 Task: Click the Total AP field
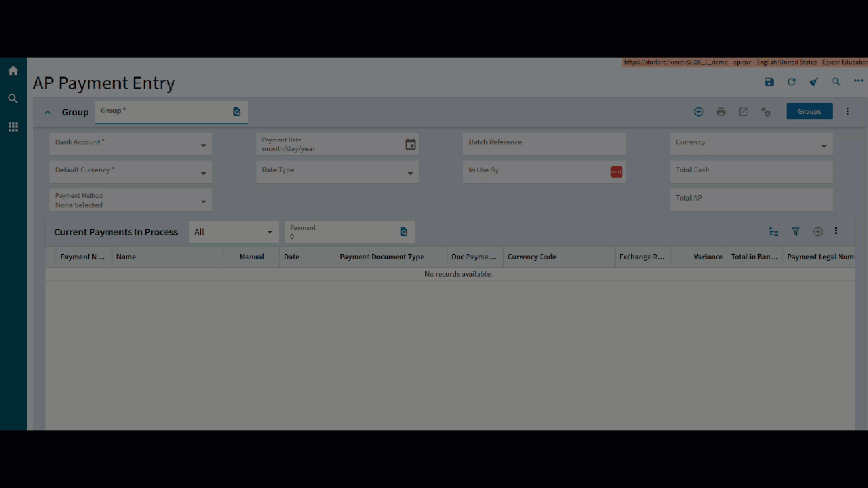(751, 200)
